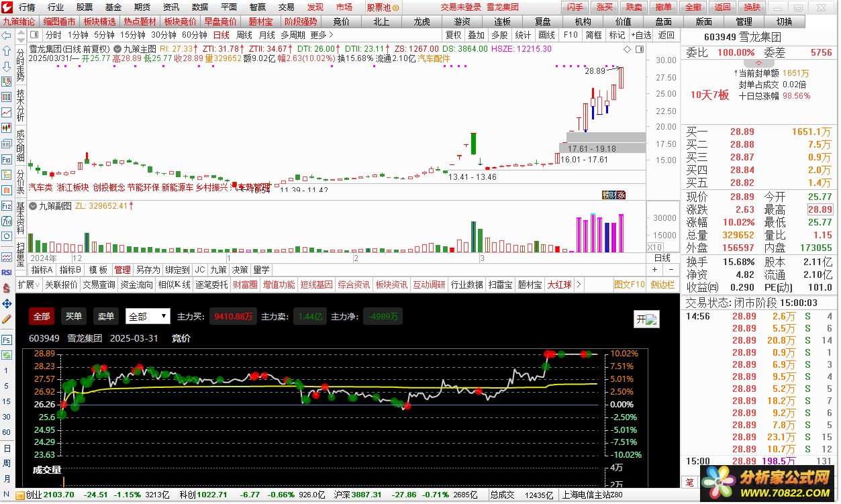
Task: Click the 10天7板 limit-up label
Action: tap(709, 95)
